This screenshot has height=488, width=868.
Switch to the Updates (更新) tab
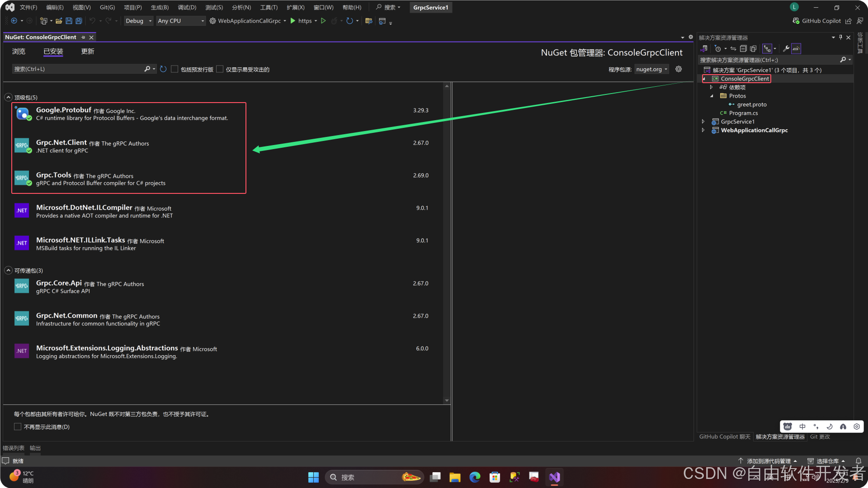(87, 52)
